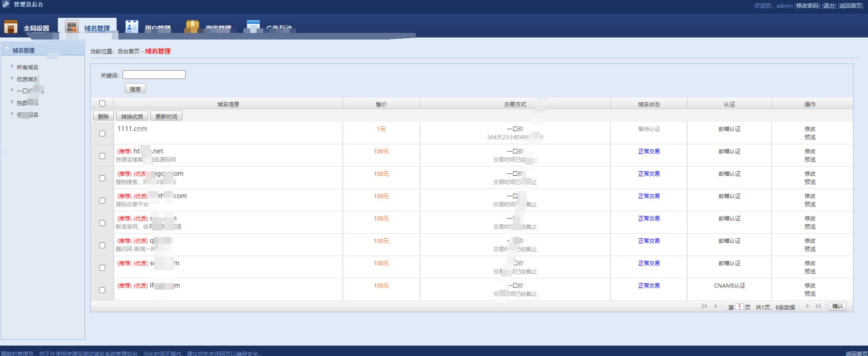The width and height of the screenshot is (868, 356).
Task: Click the 转换优质 button
Action: [132, 116]
